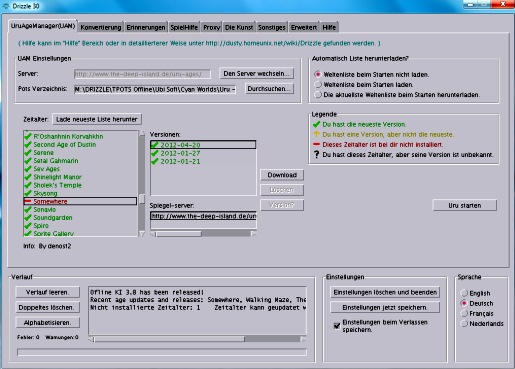Click the Verlauf log text area
The width and height of the screenshot is (515, 369).
(x=198, y=310)
